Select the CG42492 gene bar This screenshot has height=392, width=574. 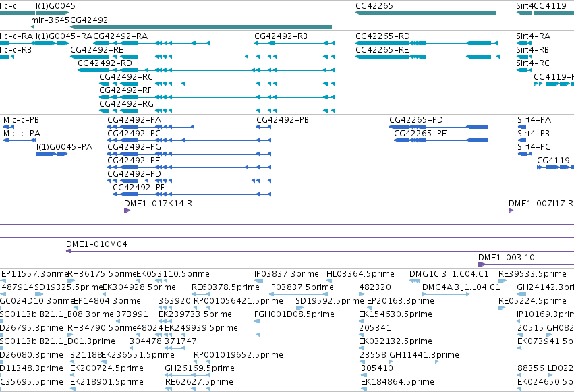pos(201,27)
